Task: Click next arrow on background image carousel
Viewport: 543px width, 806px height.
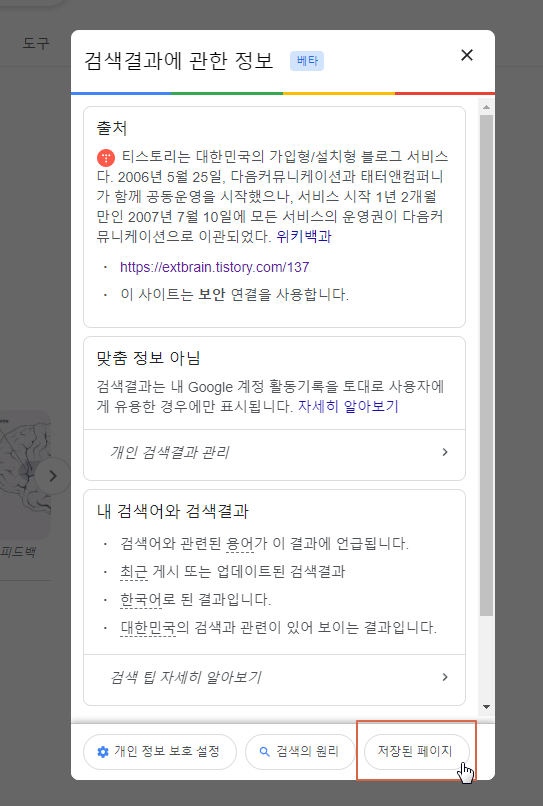Action: coord(52,476)
